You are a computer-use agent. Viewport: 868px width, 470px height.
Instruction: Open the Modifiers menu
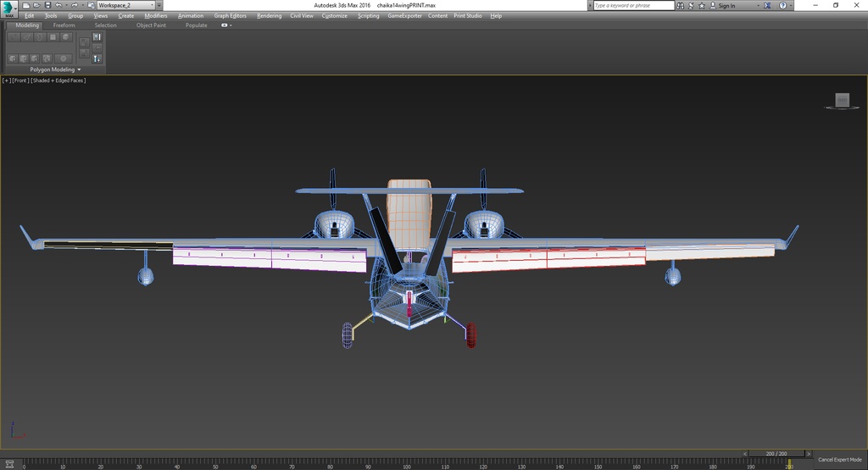click(156, 16)
